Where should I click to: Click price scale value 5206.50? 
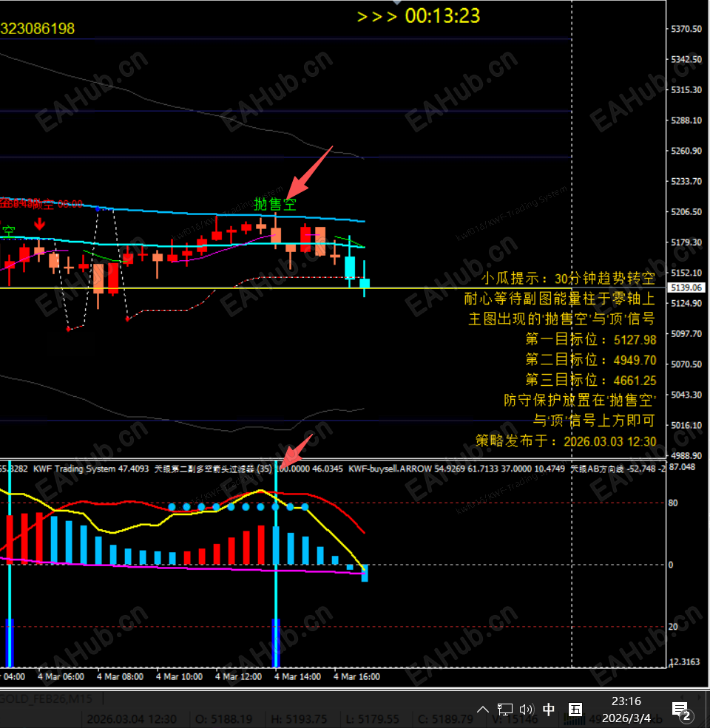(x=686, y=211)
